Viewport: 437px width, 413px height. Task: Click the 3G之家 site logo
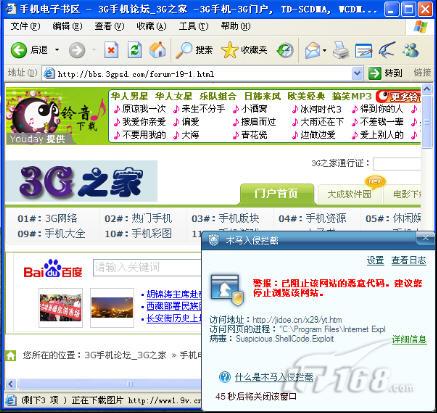(x=81, y=181)
